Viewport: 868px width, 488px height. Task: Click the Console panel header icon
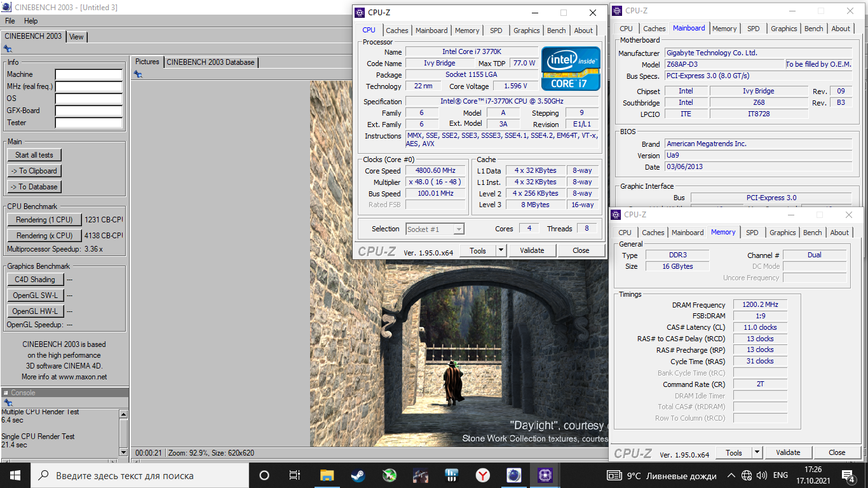click(6, 393)
